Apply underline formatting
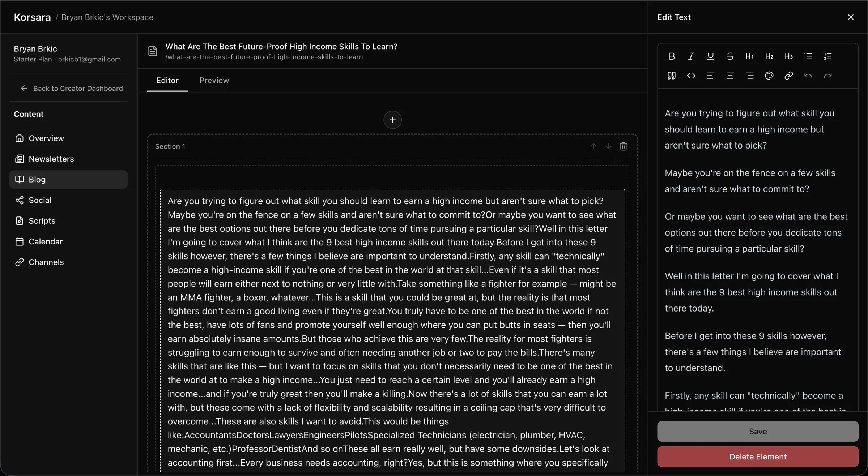This screenshot has height=476, width=868. (710, 56)
